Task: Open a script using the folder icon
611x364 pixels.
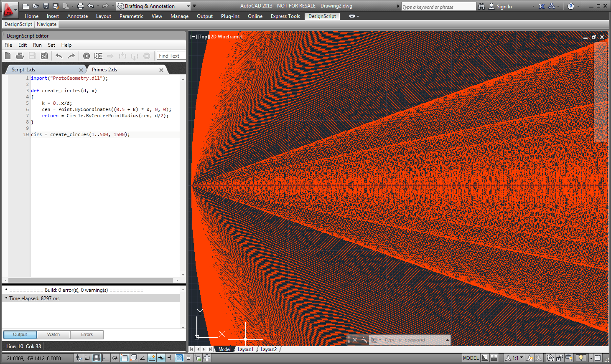Action: tap(20, 56)
